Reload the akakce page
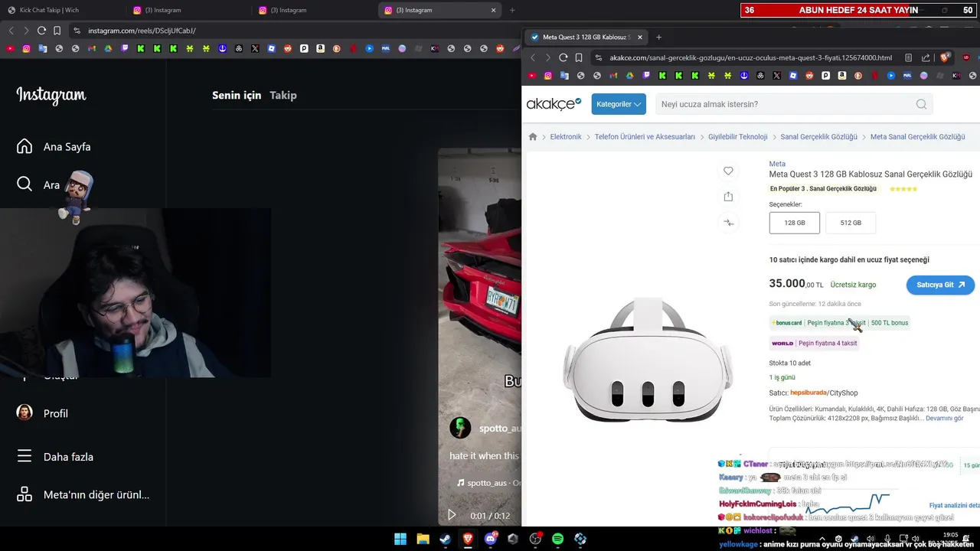This screenshot has height=551, width=980. pyautogui.click(x=563, y=57)
